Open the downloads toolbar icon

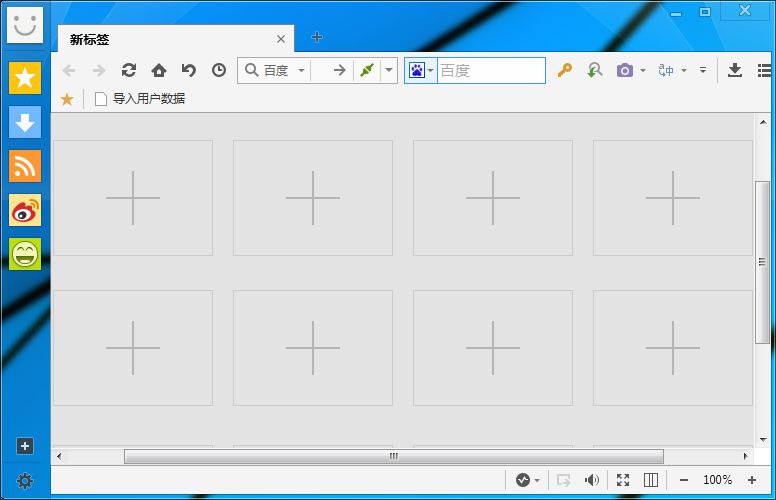click(x=735, y=70)
